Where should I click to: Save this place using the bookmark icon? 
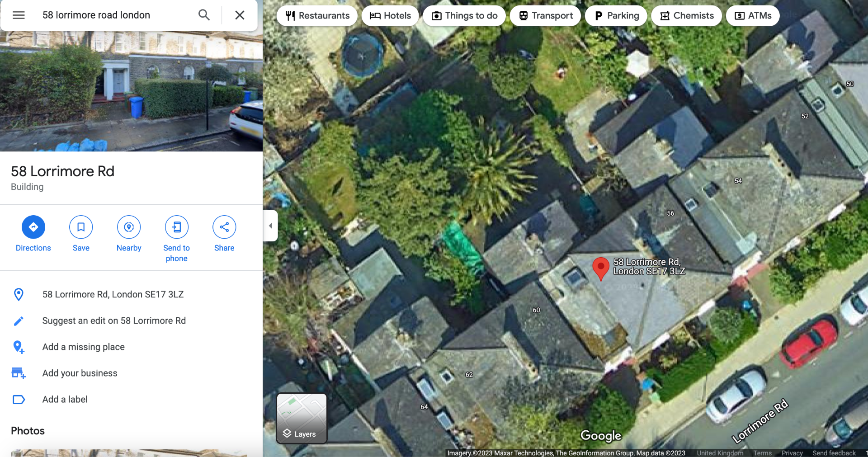81,227
